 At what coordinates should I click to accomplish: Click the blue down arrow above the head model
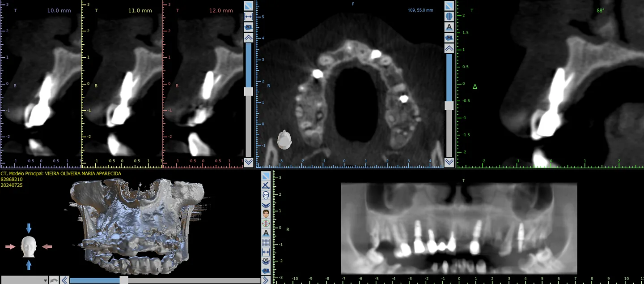click(29, 228)
